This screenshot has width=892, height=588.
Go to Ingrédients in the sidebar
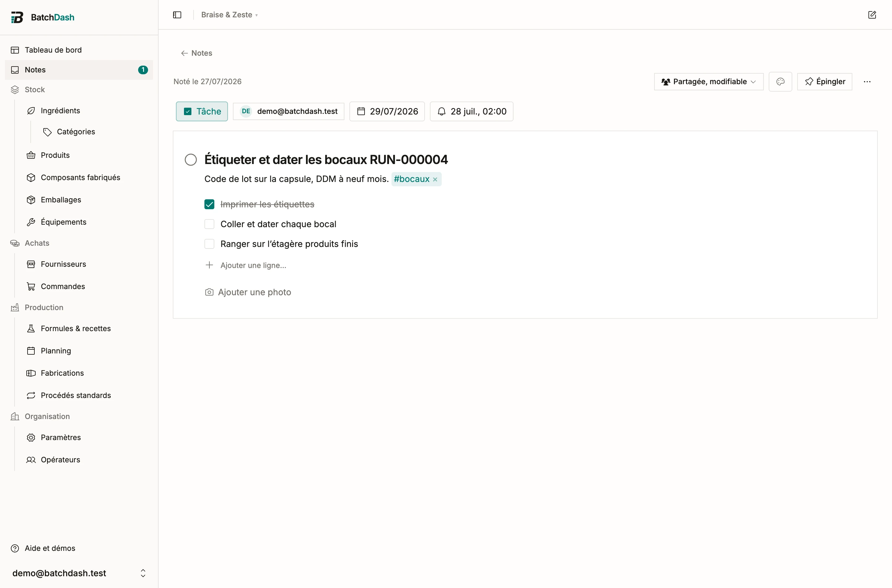(x=60, y=110)
